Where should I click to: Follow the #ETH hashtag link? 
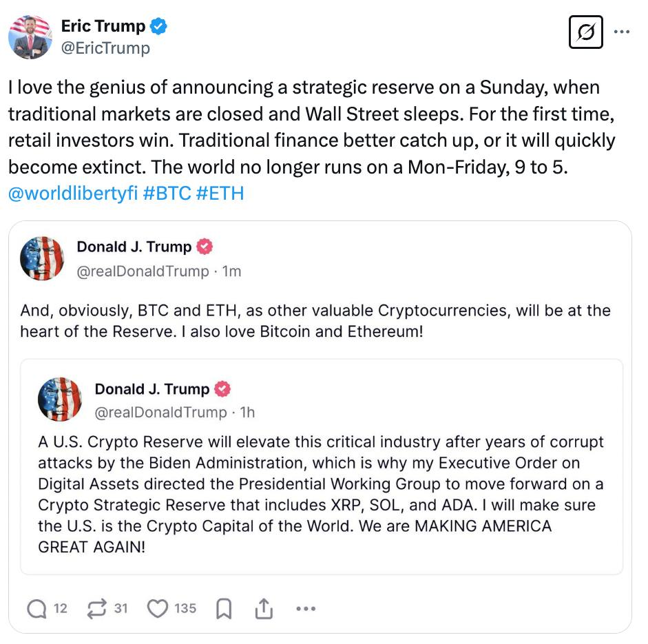[x=220, y=193]
